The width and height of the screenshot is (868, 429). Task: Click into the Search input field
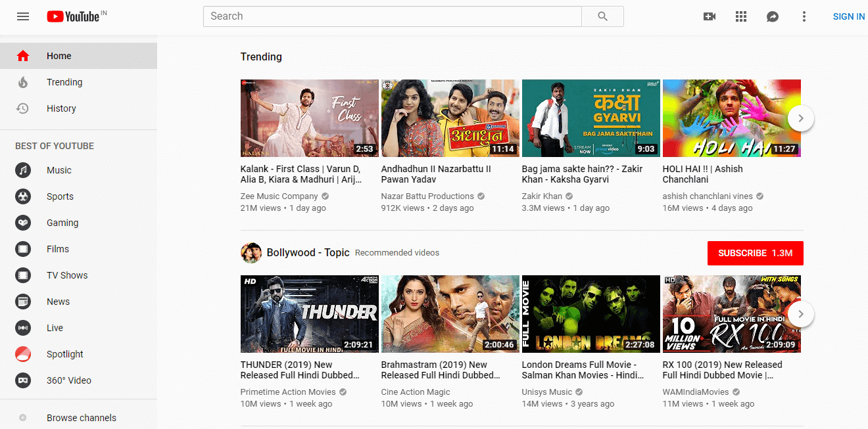391,16
